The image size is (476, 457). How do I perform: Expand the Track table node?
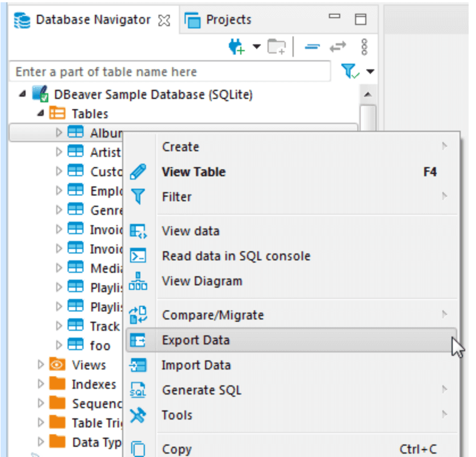[59, 326]
